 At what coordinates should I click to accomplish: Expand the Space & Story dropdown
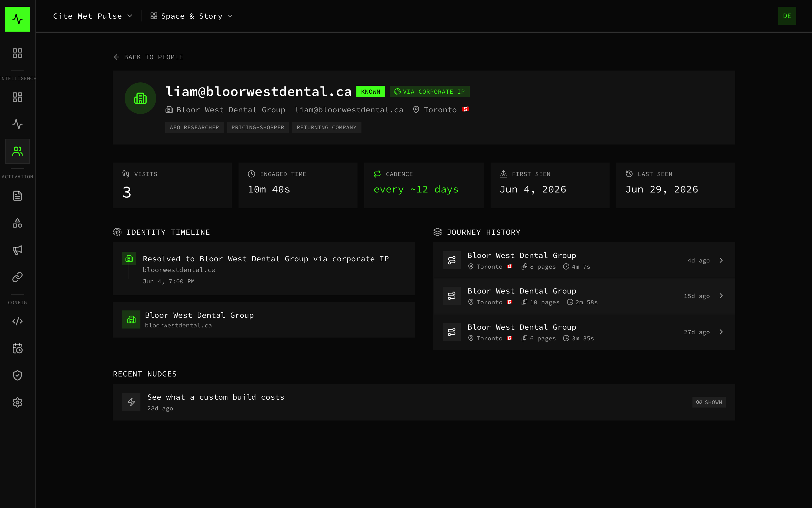tap(192, 16)
